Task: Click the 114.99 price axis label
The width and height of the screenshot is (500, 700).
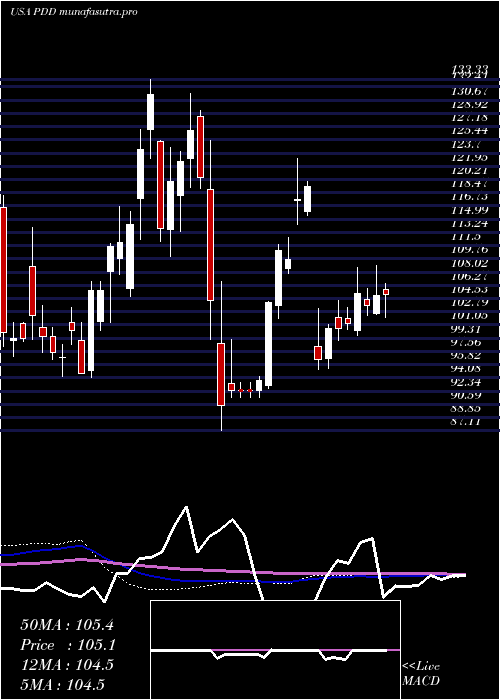Action: (x=470, y=210)
